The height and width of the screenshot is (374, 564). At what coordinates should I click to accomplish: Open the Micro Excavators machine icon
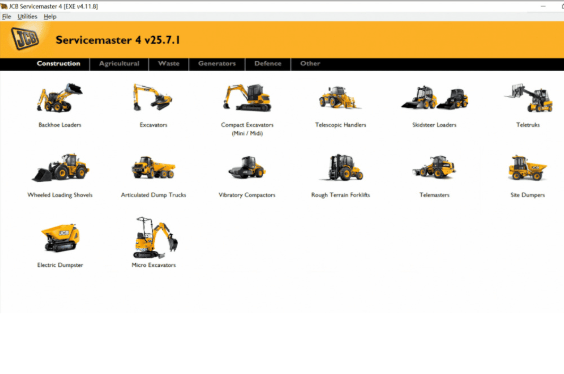click(x=155, y=238)
